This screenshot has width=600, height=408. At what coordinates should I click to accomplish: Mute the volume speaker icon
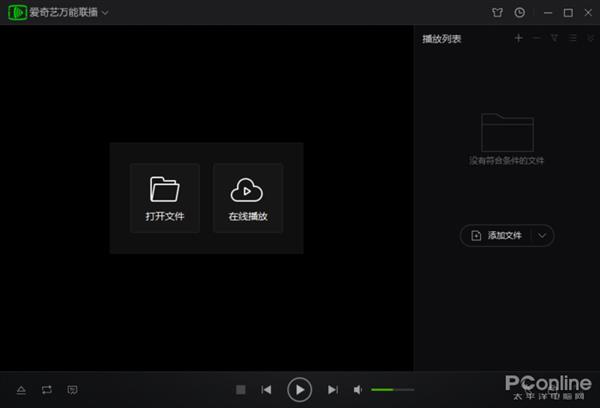tap(359, 389)
